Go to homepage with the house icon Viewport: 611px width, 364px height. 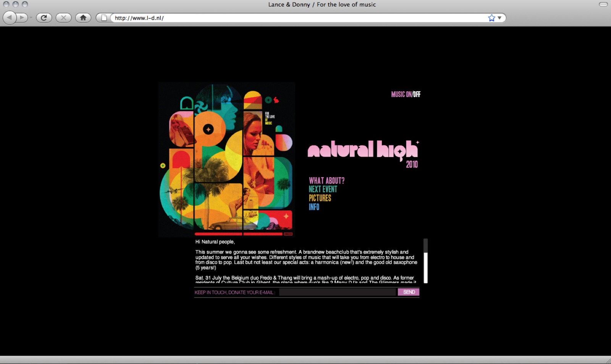83,18
